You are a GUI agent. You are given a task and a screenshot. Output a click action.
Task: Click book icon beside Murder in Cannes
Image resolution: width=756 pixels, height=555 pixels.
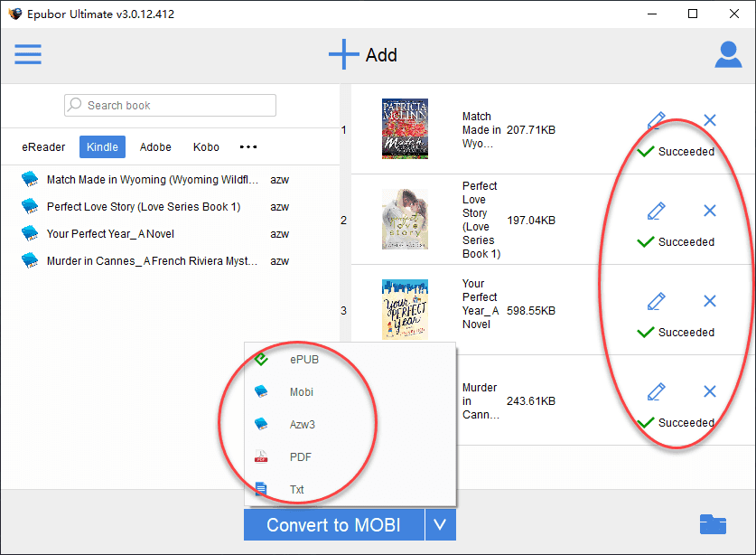pyautogui.click(x=30, y=260)
